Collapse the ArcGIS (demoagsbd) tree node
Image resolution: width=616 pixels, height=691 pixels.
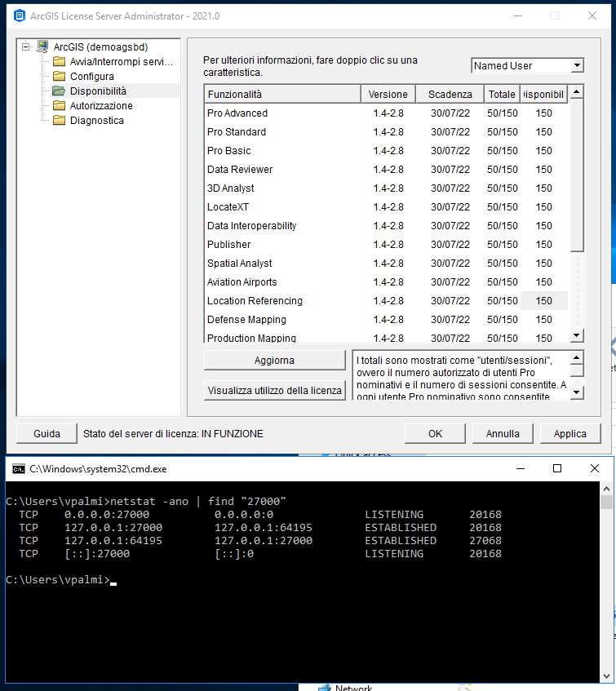point(25,47)
